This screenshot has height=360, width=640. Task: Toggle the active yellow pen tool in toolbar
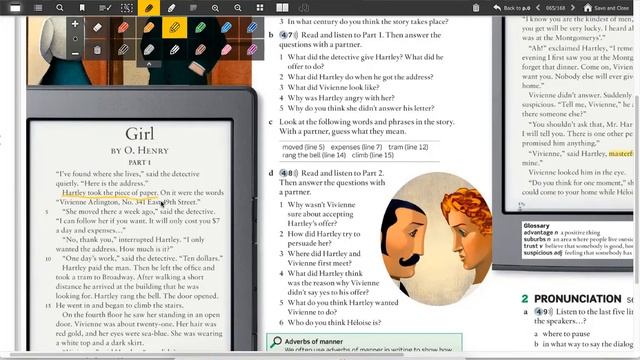[149, 8]
